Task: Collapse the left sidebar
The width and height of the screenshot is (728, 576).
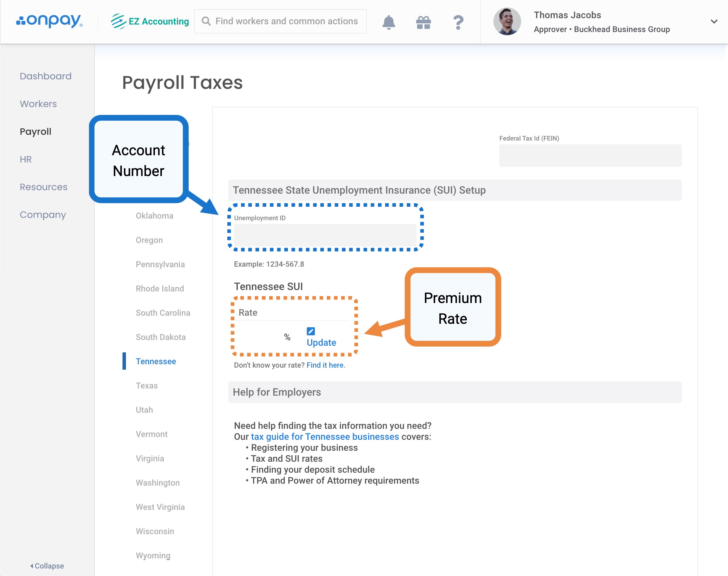Action: [x=47, y=566]
